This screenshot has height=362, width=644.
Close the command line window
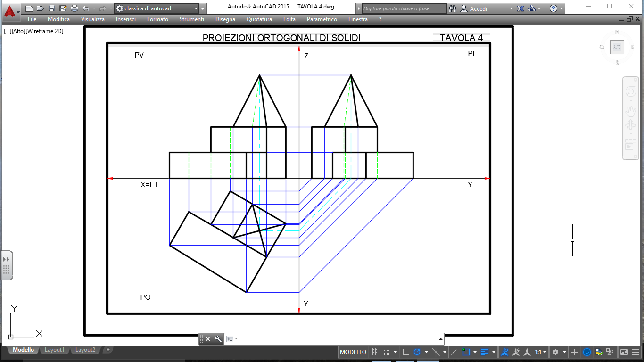(208, 339)
